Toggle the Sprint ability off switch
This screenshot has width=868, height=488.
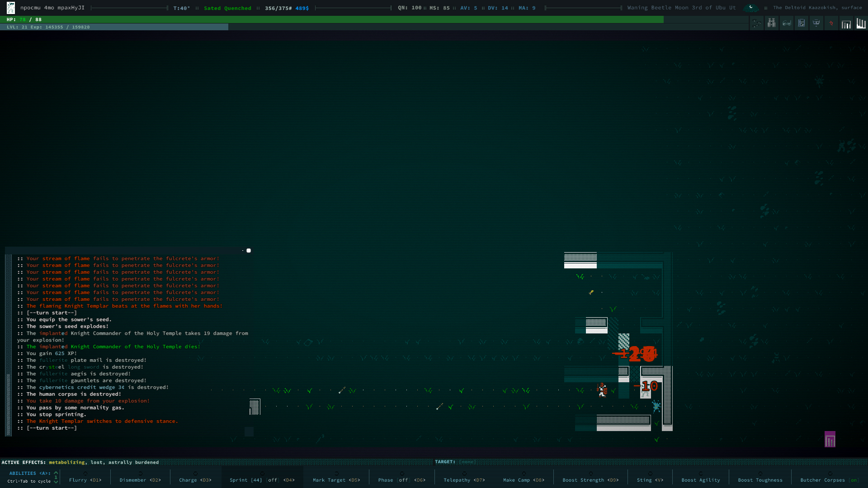tap(273, 480)
